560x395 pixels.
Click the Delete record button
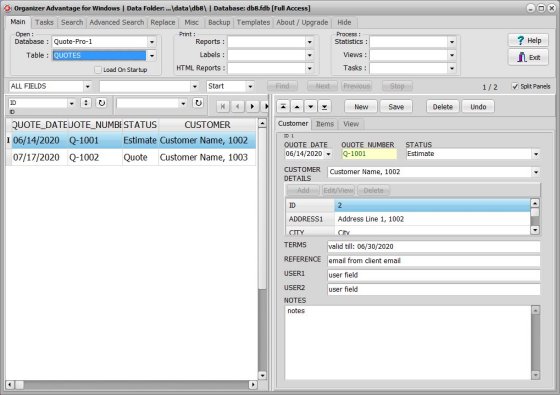442,106
